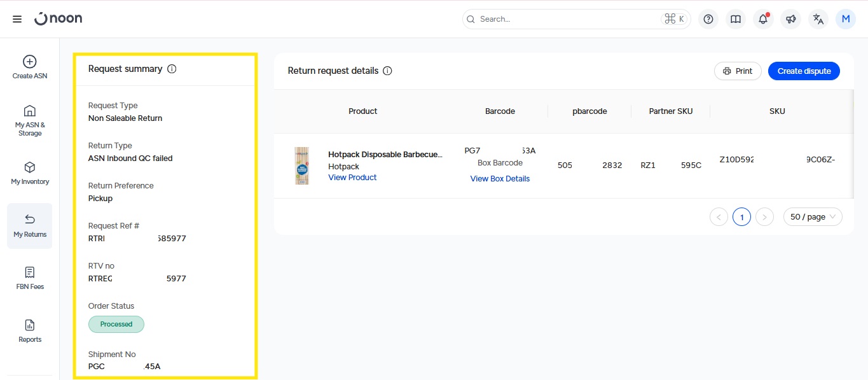
Task: Open the hamburger menu icon
Action: (x=17, y=19)
